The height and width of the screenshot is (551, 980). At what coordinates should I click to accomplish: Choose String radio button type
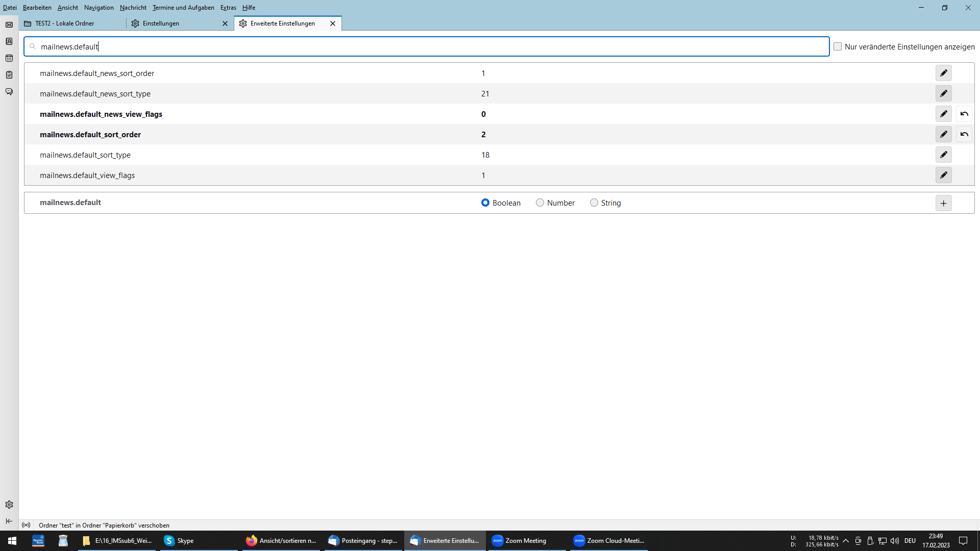click(594, 203)
